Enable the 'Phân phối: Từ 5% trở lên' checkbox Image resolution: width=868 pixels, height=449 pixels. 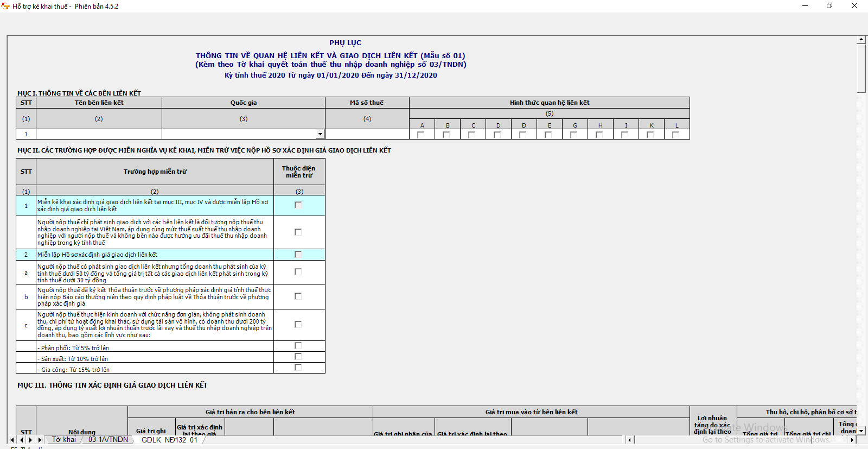(x=298, y=346)
